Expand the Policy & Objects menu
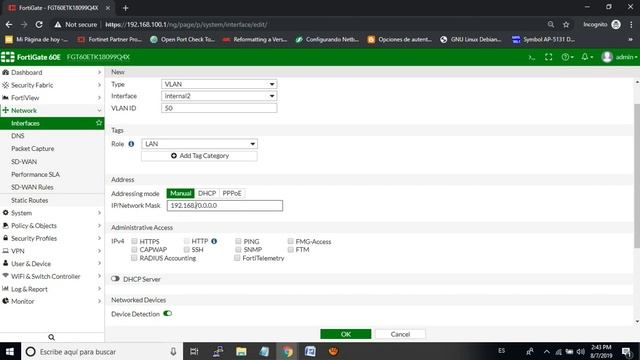 click(x=52, y=225)
